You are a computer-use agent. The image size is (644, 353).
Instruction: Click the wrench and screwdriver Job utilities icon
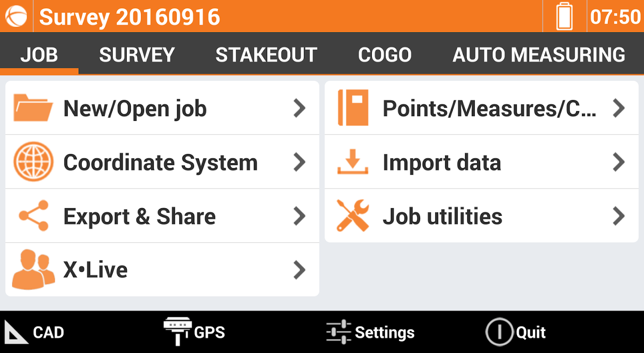pos(353,216)
